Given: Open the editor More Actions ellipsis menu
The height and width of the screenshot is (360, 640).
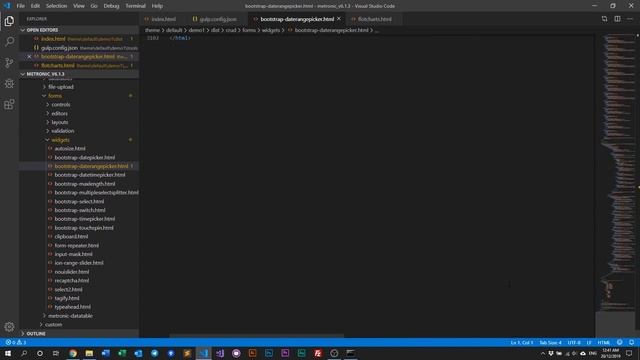Looking at the screenshot, I should pos(630,19).
